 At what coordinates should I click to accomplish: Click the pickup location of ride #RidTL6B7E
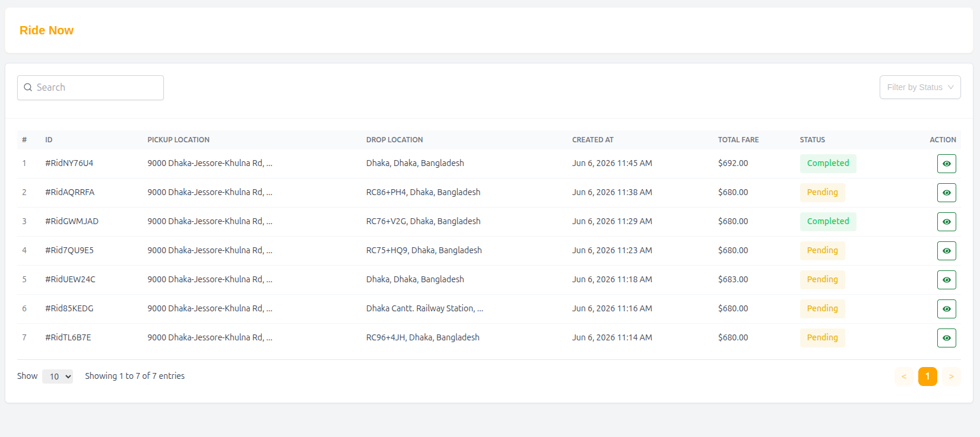(x=210, y=337)
